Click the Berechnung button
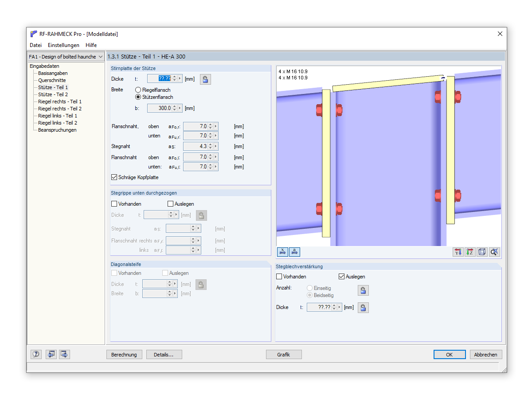Image resolution: width=532 pixels, height=399 pixels. click(125, 355)
